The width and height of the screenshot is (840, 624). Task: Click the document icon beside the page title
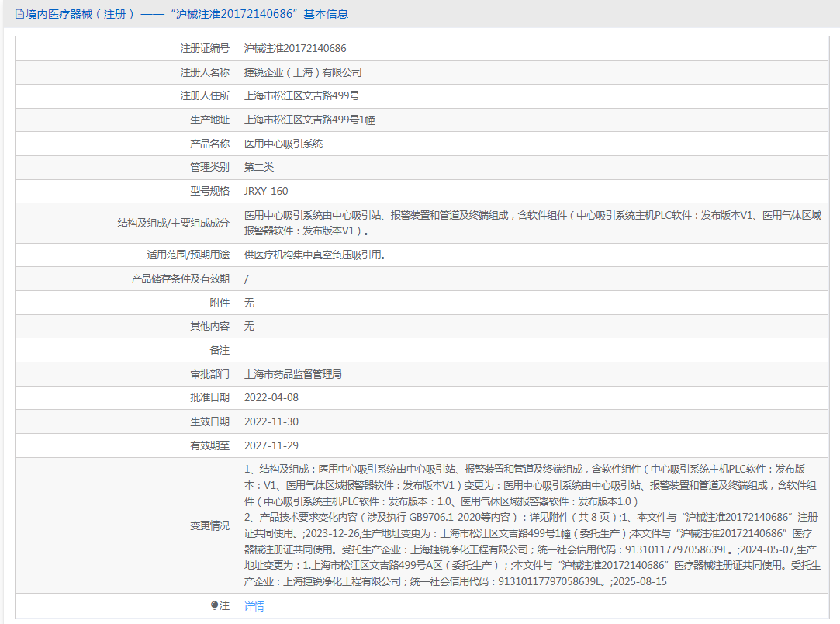[20, 15]
